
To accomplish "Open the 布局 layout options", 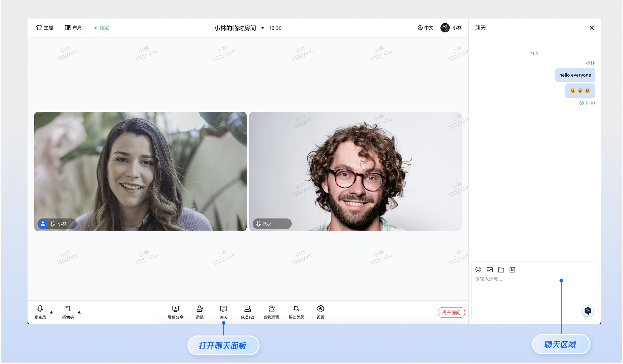I will (73, 28).
